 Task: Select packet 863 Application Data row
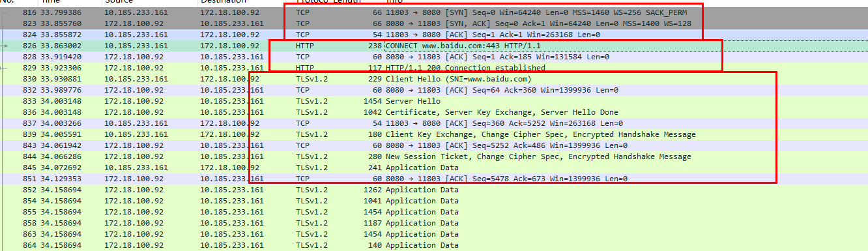[x=434, y=234]
